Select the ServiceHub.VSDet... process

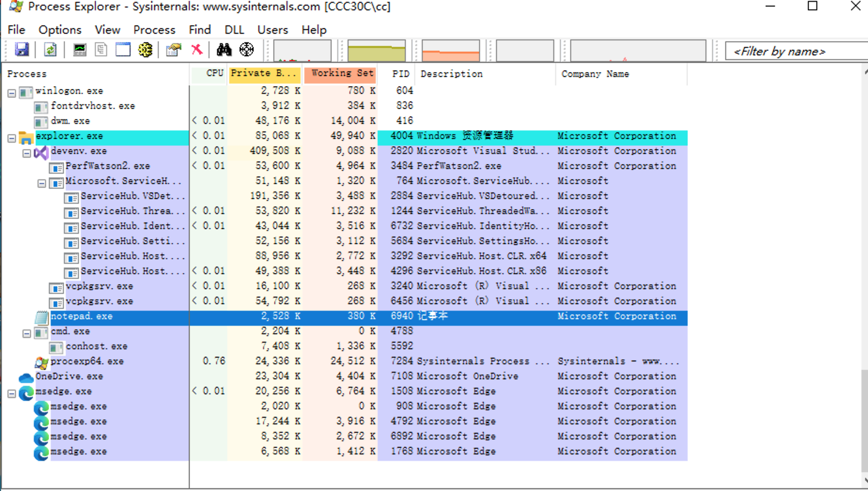pyautogui.click(x=345, y=196)
